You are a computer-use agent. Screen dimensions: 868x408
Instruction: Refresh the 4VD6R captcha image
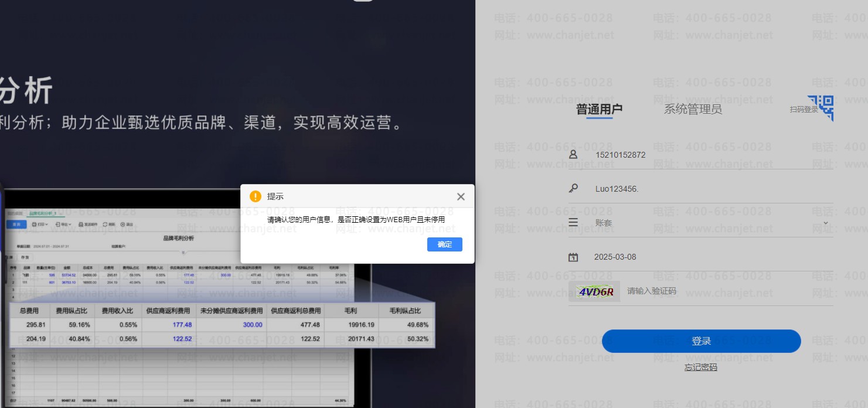[595, 291]
